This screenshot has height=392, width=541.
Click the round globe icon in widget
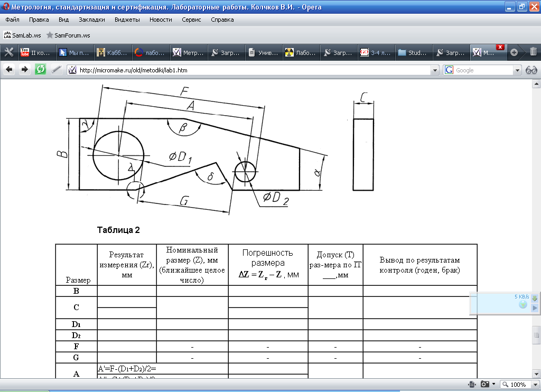point(523,304)
